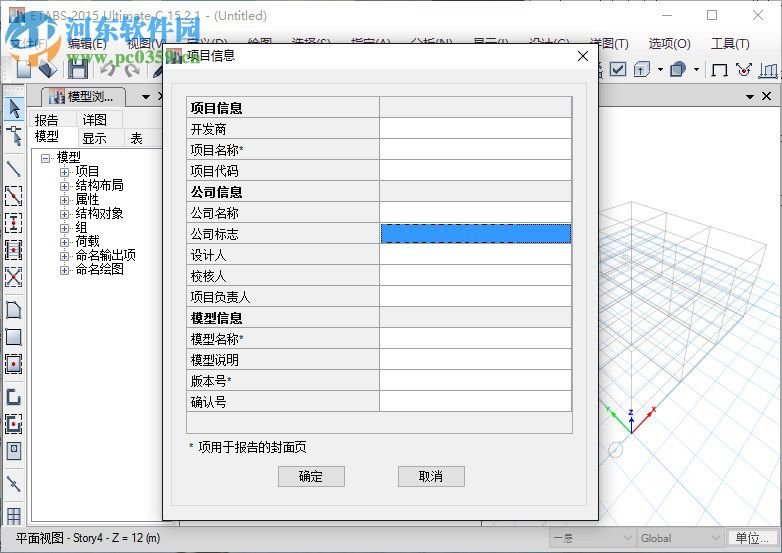Pick the quick draw column tool
Screen dimensions: 782x553
tap(13, 222)
